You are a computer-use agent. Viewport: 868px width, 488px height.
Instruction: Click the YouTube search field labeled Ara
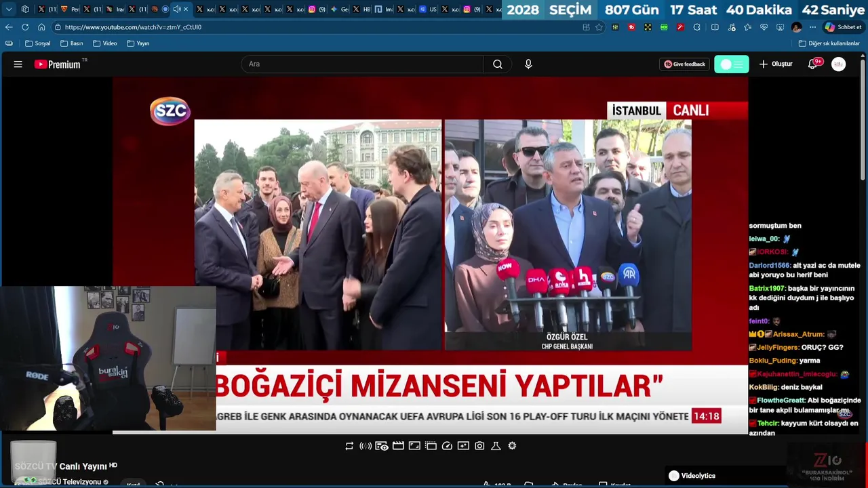(x=362, y=64)
